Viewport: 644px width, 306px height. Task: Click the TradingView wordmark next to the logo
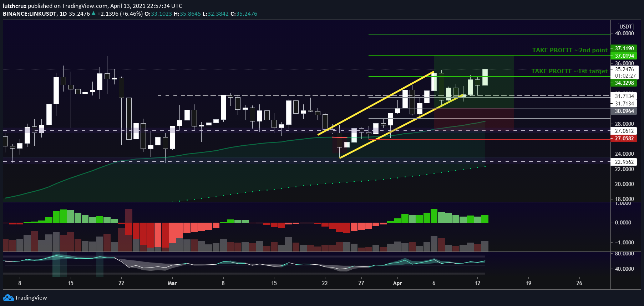[x=31, y=298]
